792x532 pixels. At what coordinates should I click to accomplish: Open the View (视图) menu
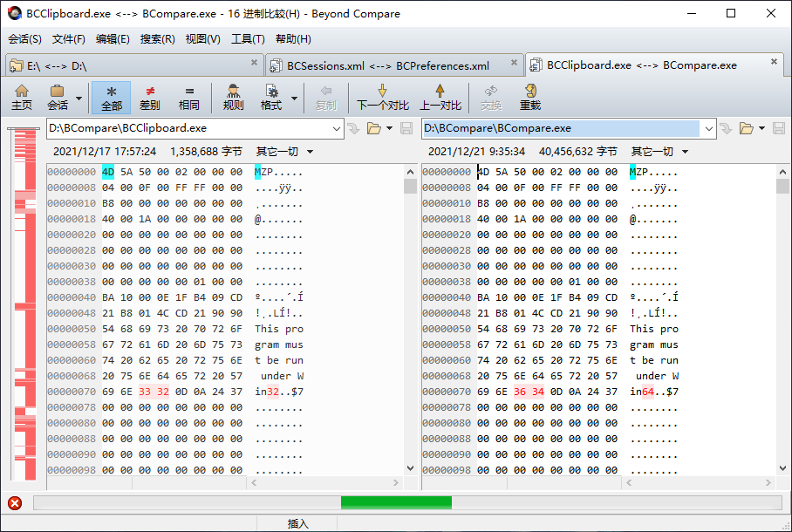click(202, 39)
